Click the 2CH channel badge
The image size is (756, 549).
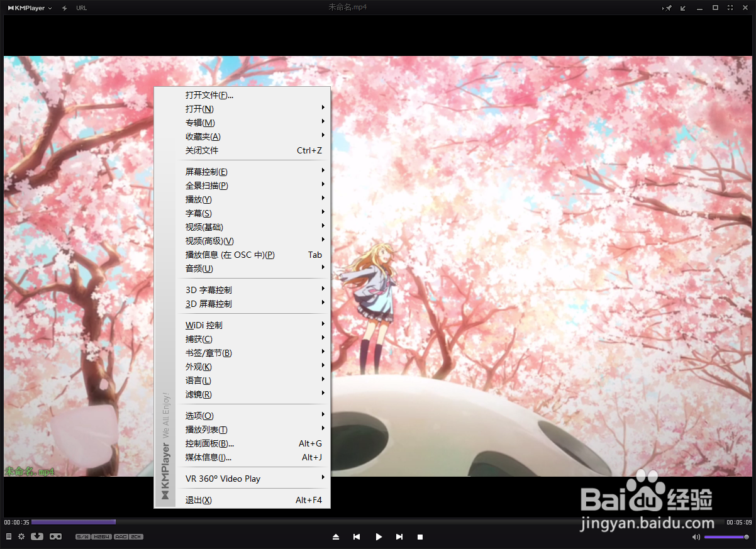coord(136,536)
